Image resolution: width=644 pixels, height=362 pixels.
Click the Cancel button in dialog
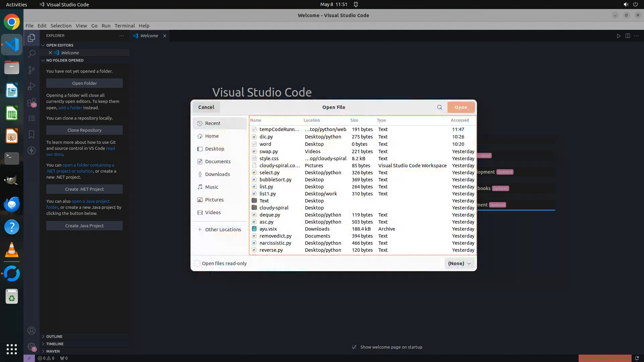(206, 107)
